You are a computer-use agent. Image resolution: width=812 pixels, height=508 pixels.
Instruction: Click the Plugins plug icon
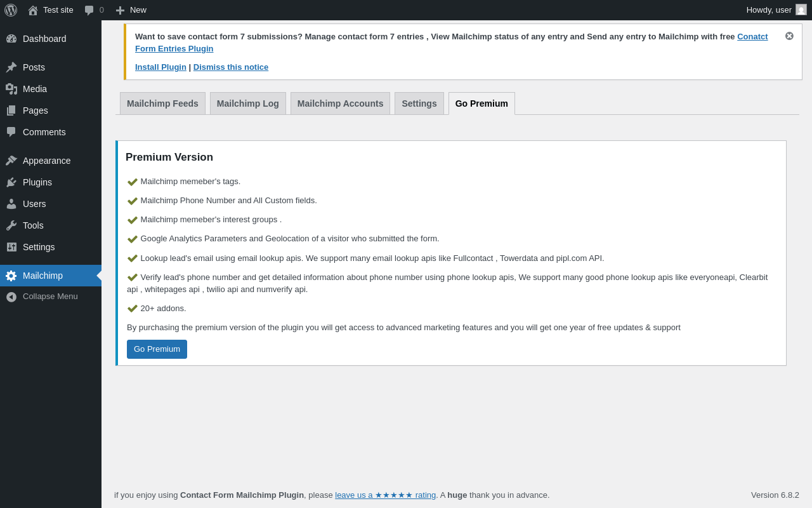click(11, 182)
